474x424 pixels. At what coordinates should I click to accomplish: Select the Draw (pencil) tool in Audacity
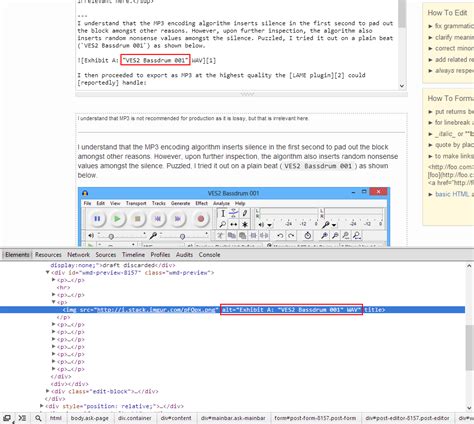[x=245, y=213]
